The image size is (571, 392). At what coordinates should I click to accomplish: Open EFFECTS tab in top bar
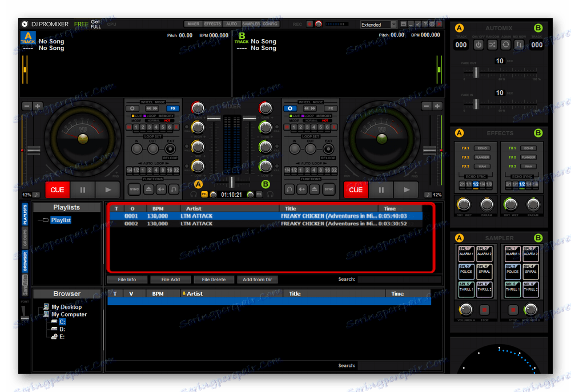[212, 24]
